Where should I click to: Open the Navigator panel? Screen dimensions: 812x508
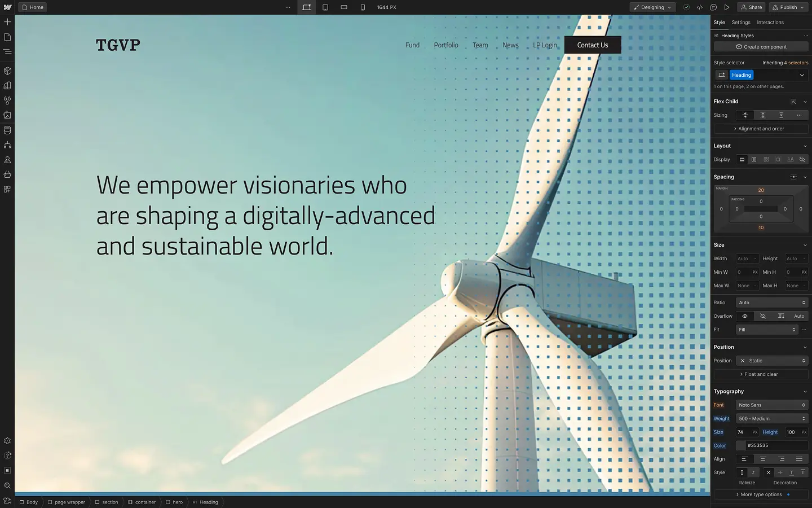tap(7, 51)
